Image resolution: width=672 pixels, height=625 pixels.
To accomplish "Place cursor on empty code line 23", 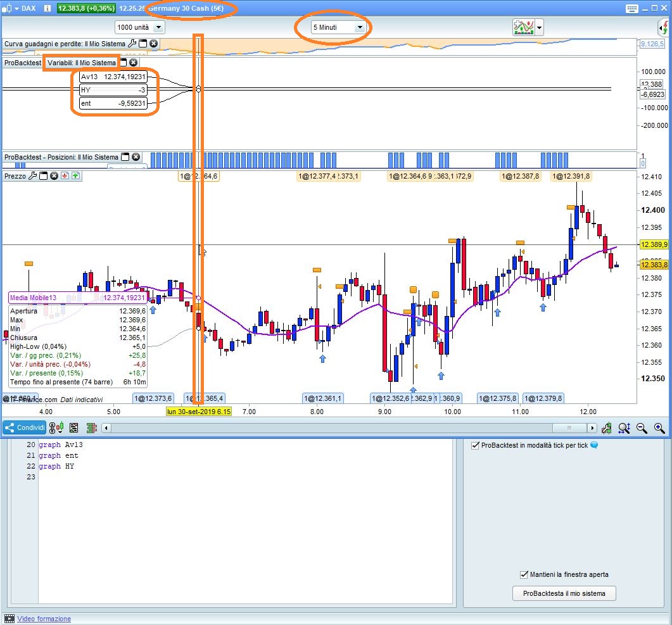I will [x=244, y=477].
